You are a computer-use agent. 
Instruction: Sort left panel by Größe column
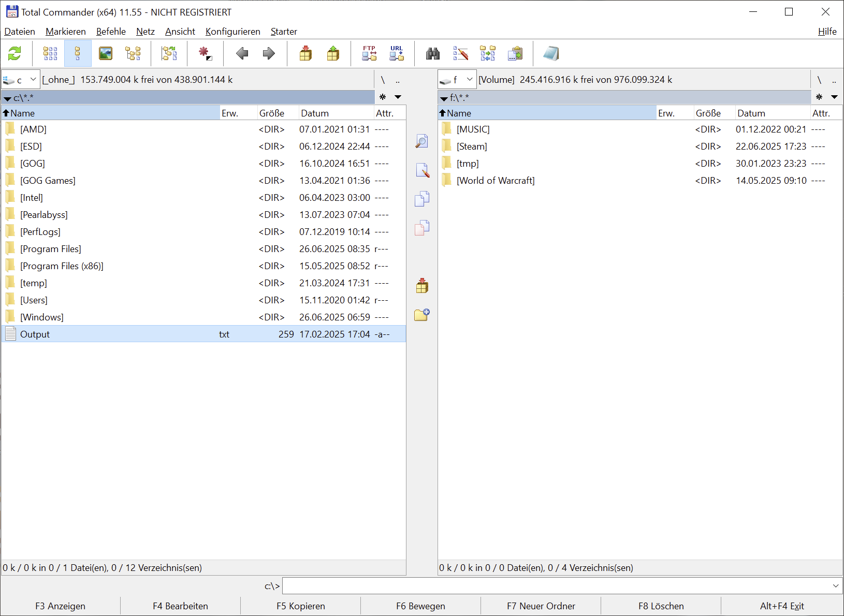pos(278,113)
